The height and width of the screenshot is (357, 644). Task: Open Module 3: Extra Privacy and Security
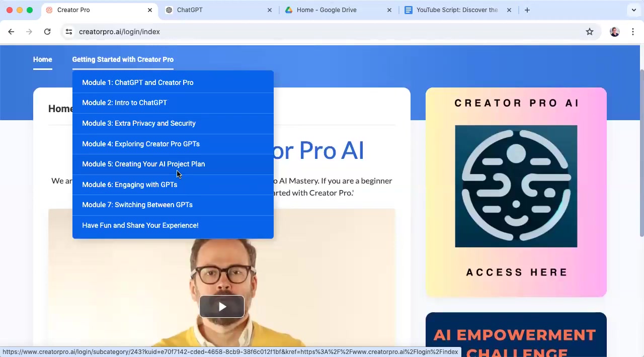coord(173,123)
